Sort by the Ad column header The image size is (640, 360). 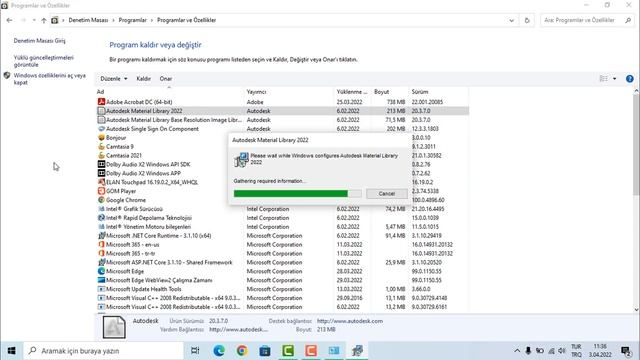(170, 92)
